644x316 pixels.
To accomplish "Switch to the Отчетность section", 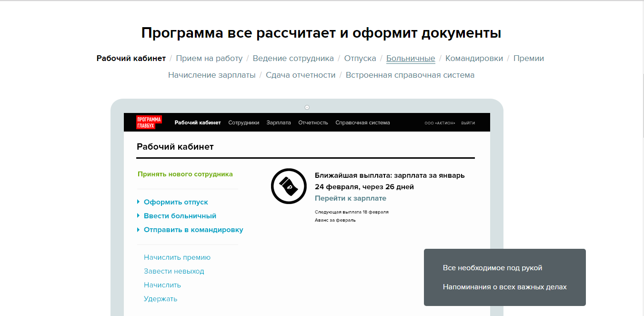I will click(x=313, y=122).
